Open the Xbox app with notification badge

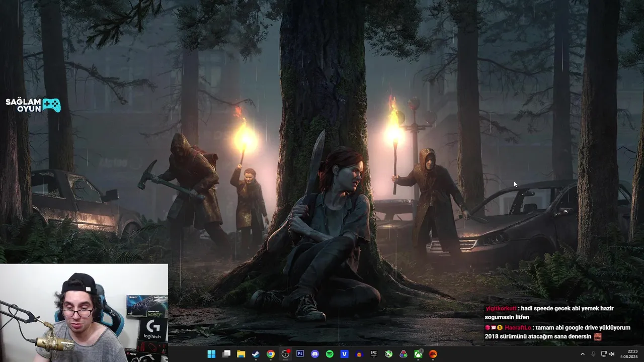click(418, 354)
